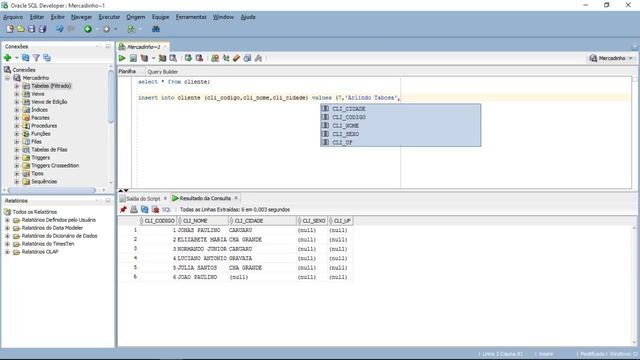This screenshot has width=640, height=360.
Task: Click the red delete-row icon in results toolbar
Action: point(155,209)
